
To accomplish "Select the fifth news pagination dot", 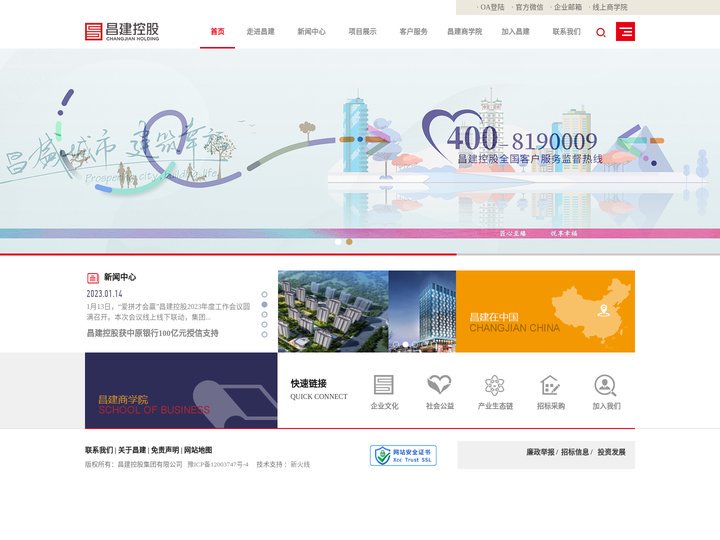I will coord(264,335).
